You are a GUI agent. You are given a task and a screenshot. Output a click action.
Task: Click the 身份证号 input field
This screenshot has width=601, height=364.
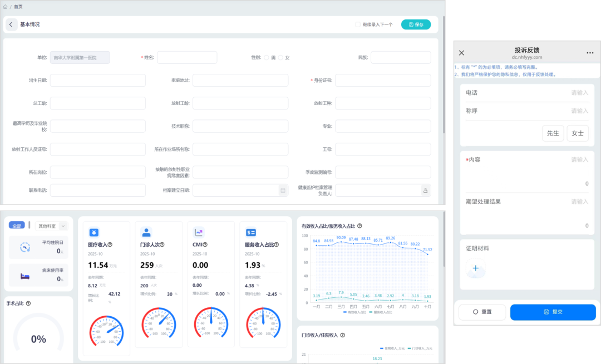click(x=383, y=81)
